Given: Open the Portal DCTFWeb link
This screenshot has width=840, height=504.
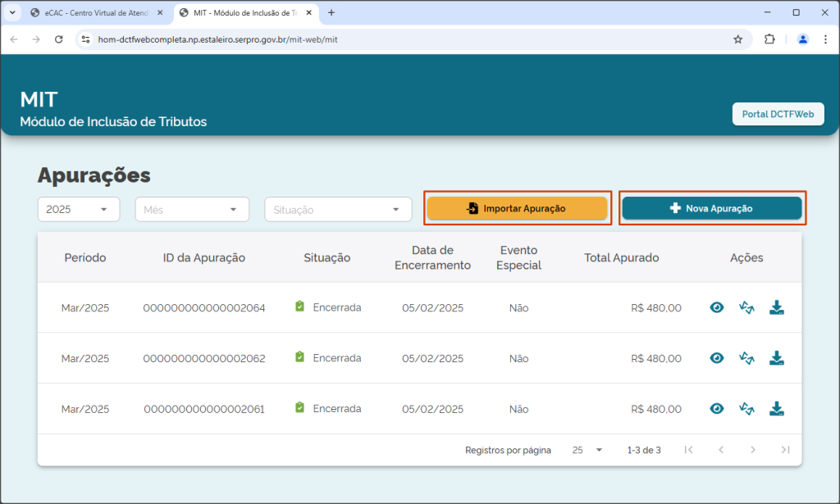Looking at the screenshot, I should tap(778, 114).
